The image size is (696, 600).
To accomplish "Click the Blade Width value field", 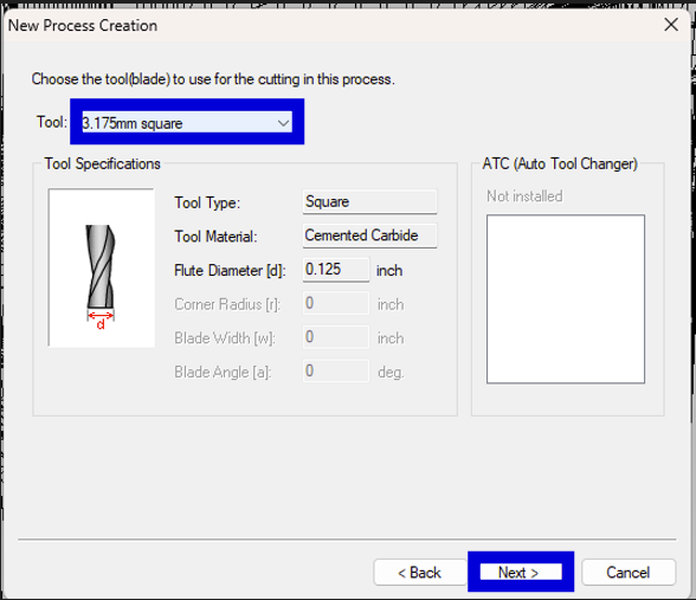I will click(x=336, y=337).
